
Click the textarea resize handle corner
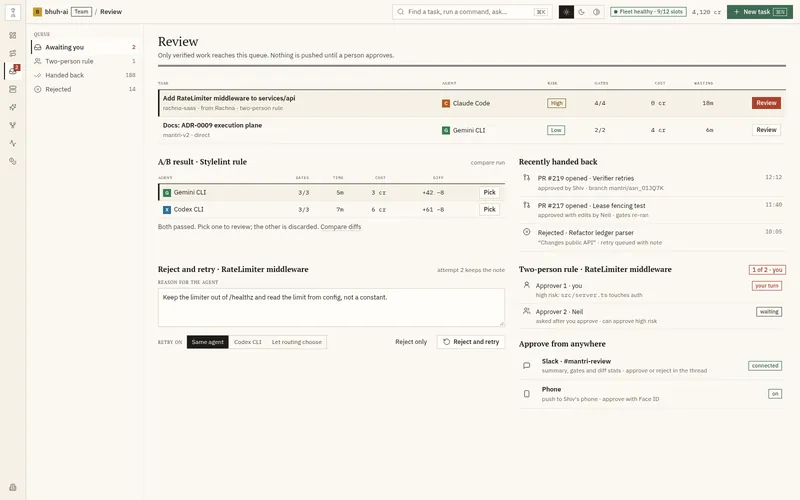tap(502, 323)
